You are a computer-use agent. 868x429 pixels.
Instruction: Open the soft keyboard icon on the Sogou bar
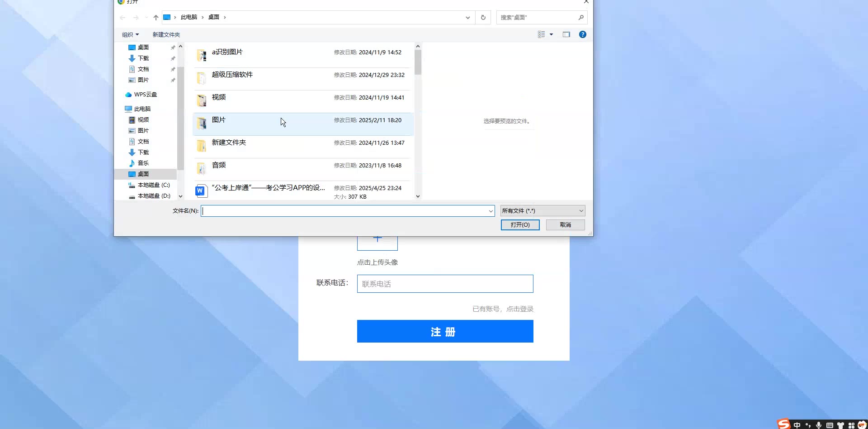click(x=830, y=425)
